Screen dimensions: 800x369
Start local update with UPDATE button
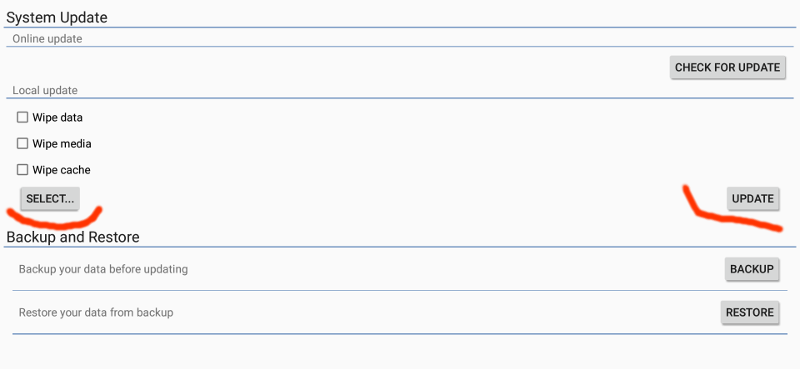pos(753,199)
